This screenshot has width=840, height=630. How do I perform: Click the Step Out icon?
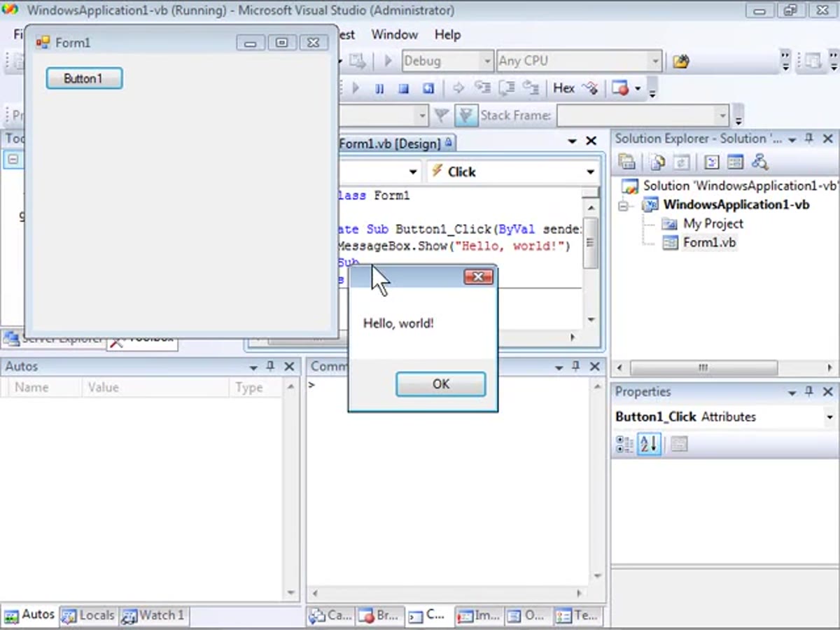[x=531, y=88]
